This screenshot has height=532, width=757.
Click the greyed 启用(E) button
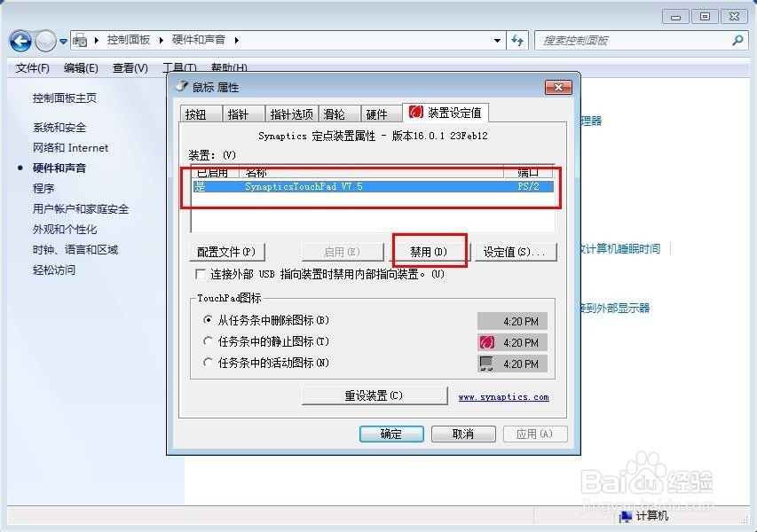343,252
